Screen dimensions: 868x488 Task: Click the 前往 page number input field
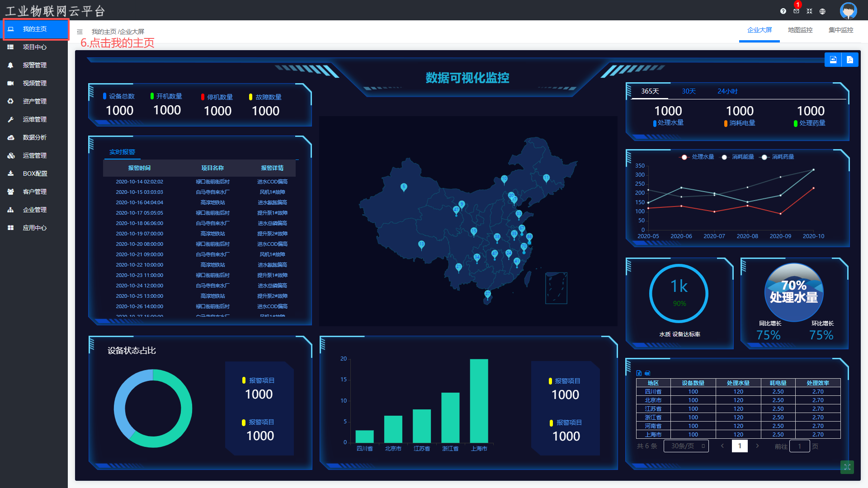pyautogui.click(x=799, y=446)
